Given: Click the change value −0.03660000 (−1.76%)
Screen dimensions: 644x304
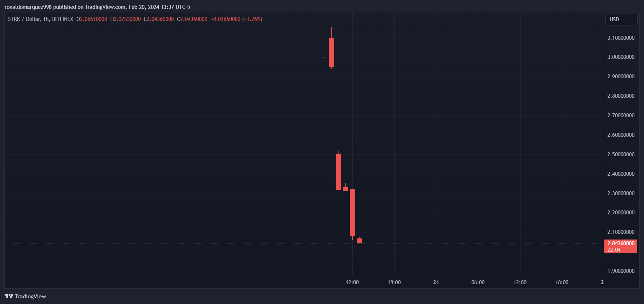Looking at the screenshot, I should click(x=236, y=19).
